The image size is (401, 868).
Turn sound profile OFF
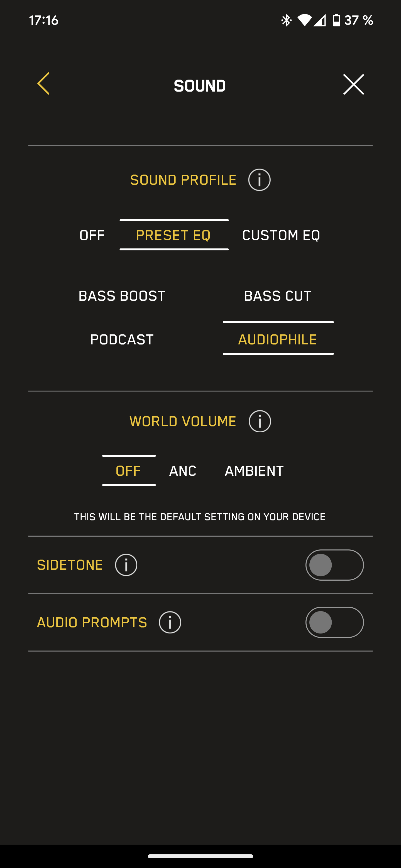[x=92, y=235]
